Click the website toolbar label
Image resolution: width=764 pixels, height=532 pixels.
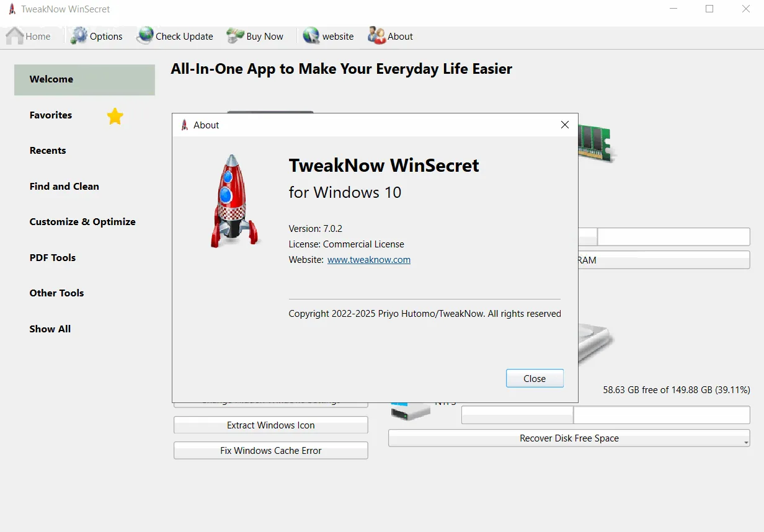click(338, 37)
